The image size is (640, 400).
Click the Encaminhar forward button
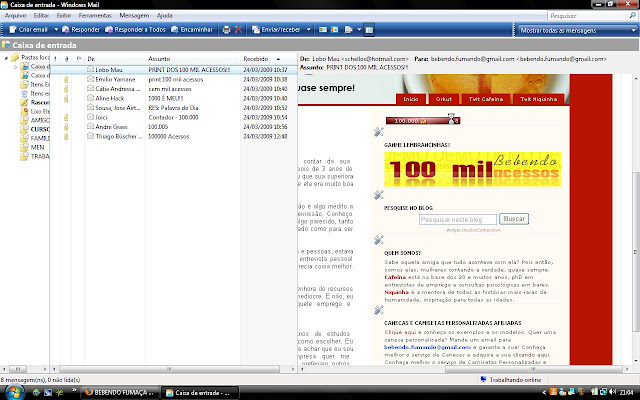192,29
